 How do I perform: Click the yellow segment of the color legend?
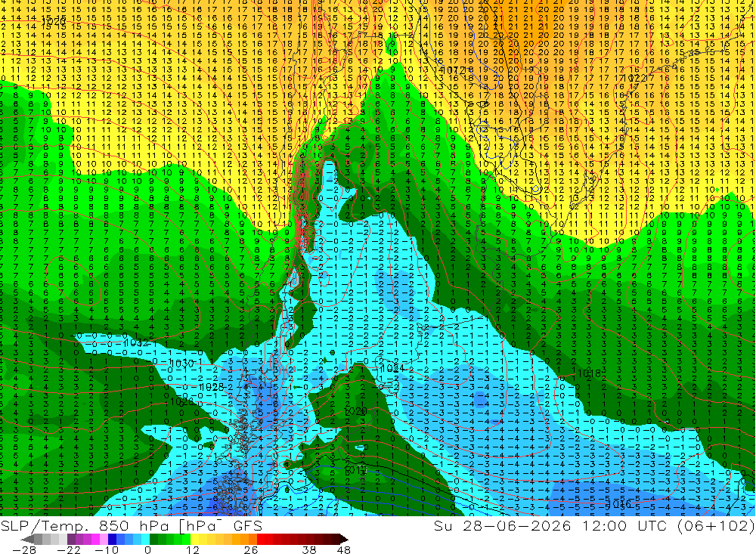coord(195,539)
